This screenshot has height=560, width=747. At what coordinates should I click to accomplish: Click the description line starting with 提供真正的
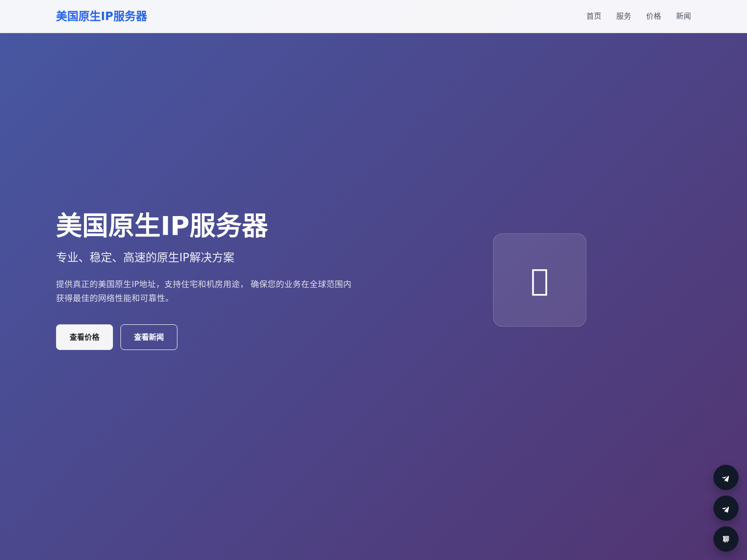(x=203, y=284)
